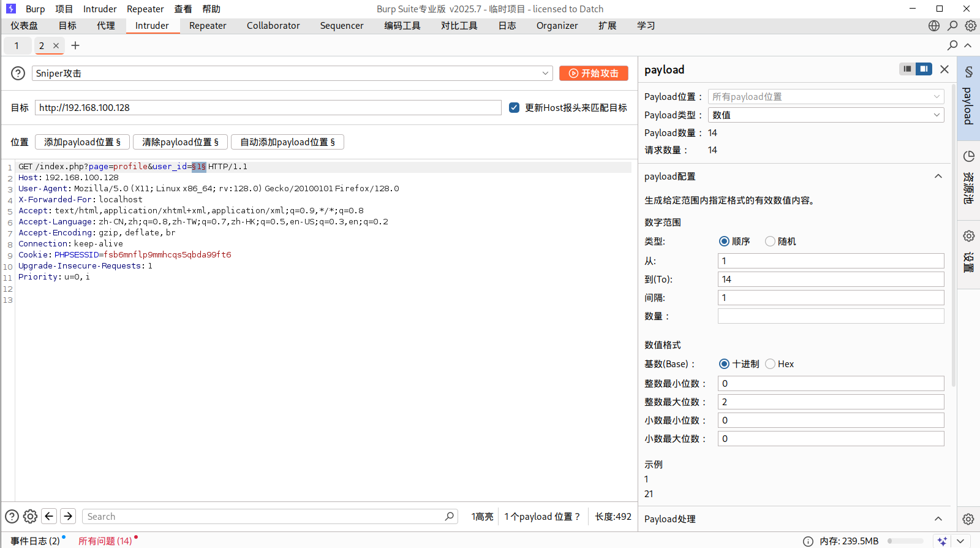Image resolution: width=980 pixels, height=548 pixels.
Task: Open main settings gear icon
Action: pos(971,26)
